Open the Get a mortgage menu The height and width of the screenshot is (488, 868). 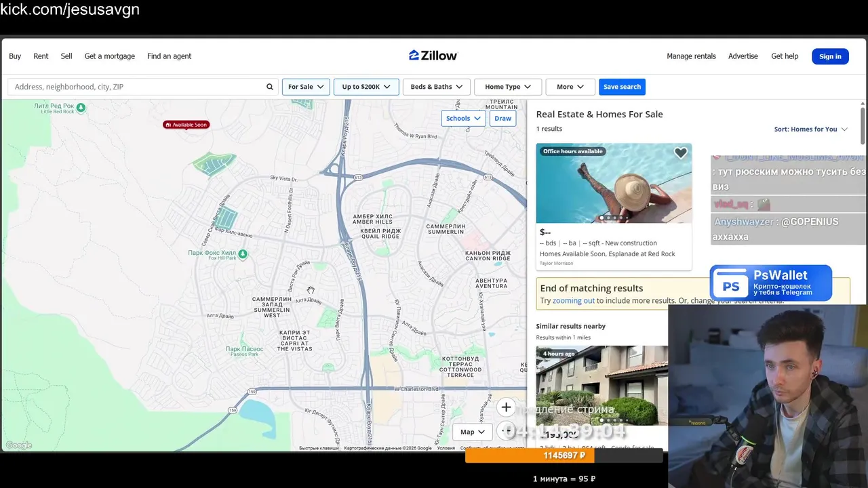(110, 56)
